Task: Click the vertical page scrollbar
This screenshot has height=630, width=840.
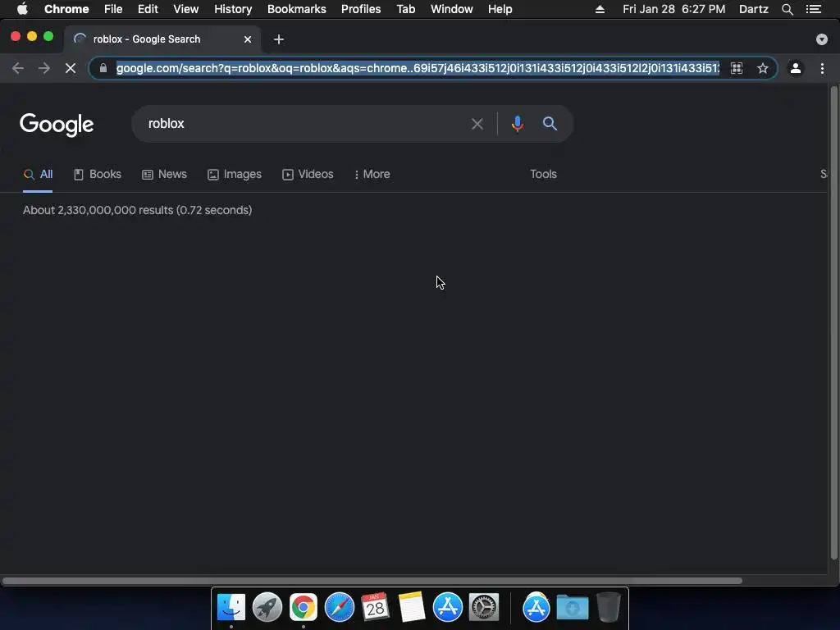Action: tap(833, 322)
